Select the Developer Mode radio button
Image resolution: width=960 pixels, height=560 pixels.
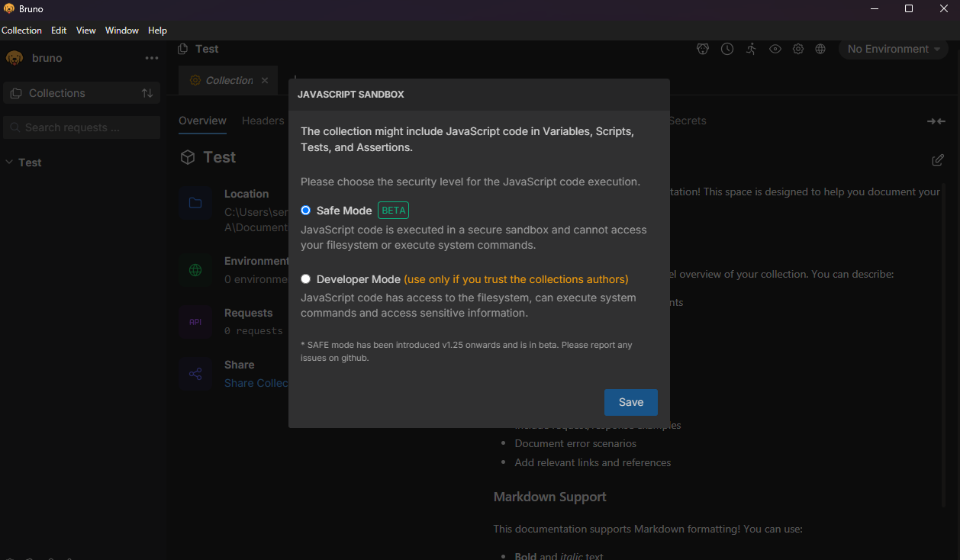click(x=306, y=279)
